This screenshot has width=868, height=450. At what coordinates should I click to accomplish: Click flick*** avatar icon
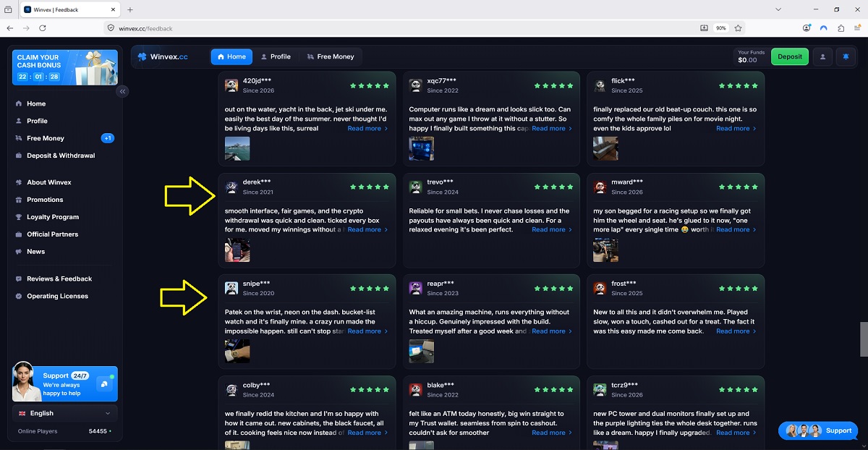point(600,85)
